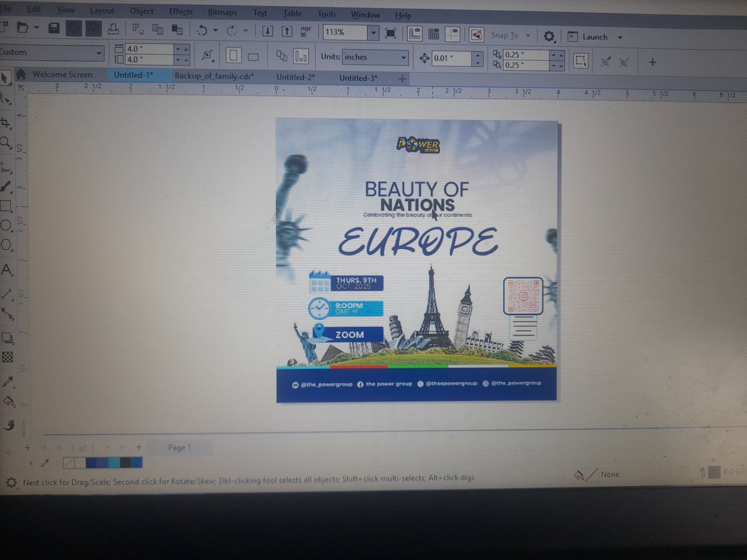Click the Open folder icon
This screenshot has width=747, height=560.
point(22,27)
